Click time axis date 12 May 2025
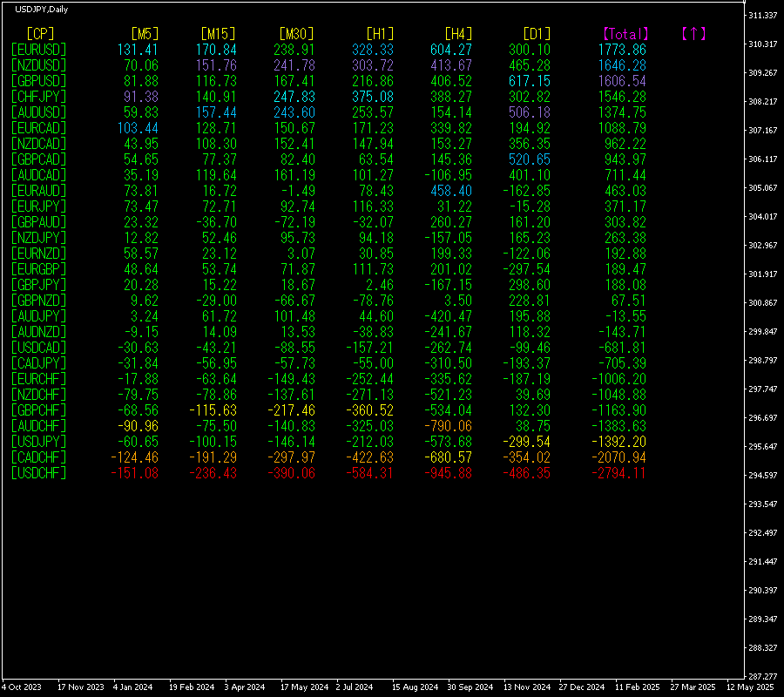The height and width of the screenshot is (697, 784). click(750, 687)
